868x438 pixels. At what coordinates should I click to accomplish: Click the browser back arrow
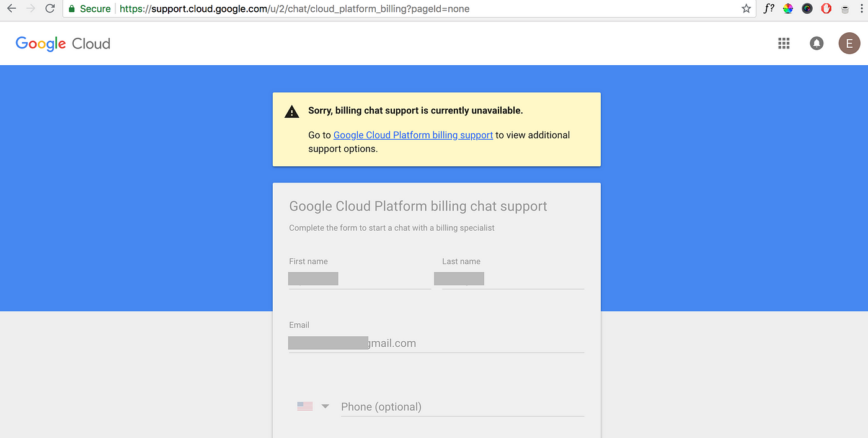11,9
